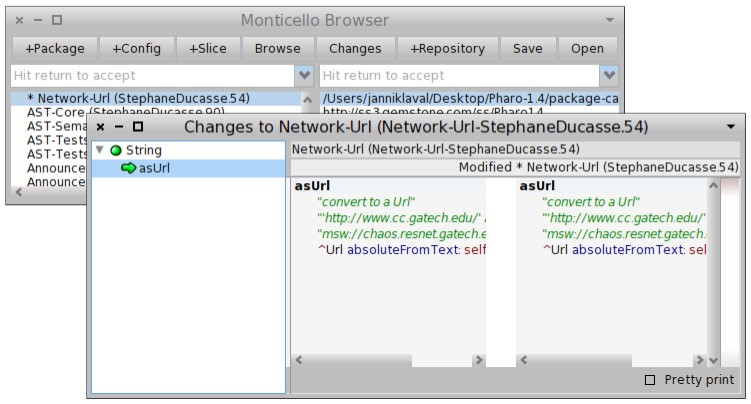The image size is (751, 404).
Task: Open the Monticello Browser window menu arrow
Action: point(610,20)
